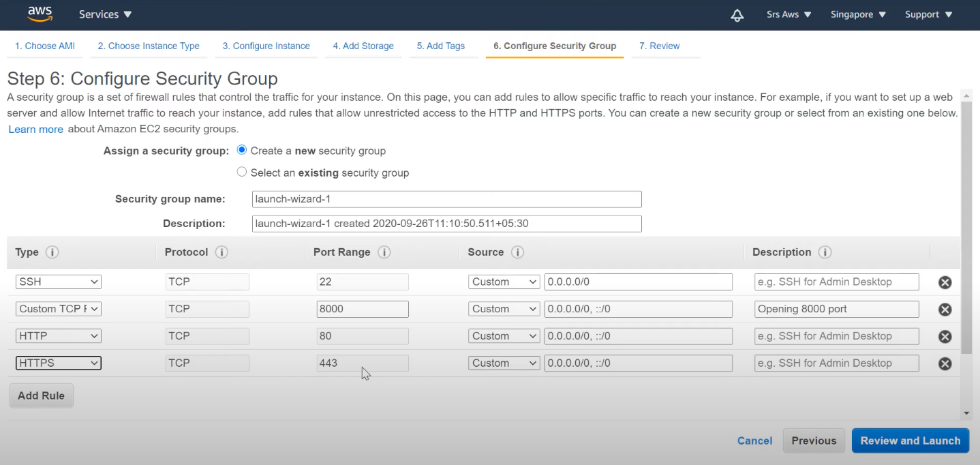Screen dimensions: 980x465
Task: Click the Security group name field
Action: tap(446, 199)
